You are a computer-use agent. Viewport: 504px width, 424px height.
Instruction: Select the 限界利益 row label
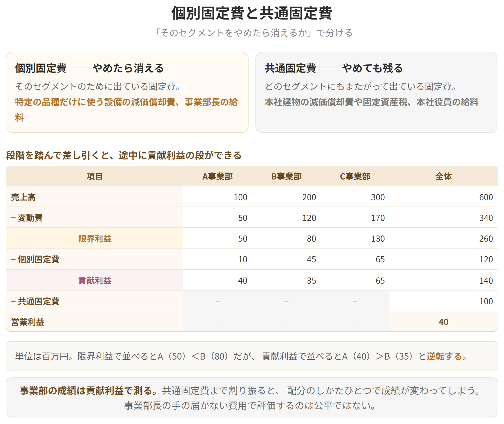(x=95, y=238)
